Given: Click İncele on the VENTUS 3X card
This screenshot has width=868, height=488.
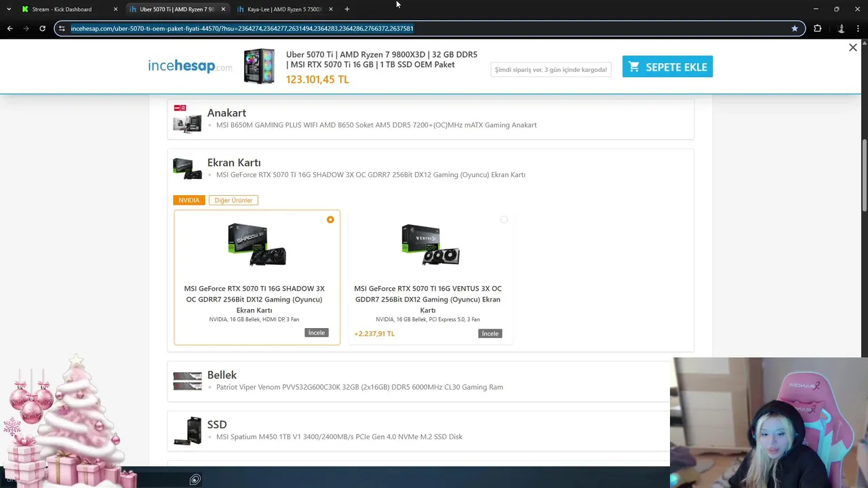Looking at the screenshot, I should click(x=490, y=333).
